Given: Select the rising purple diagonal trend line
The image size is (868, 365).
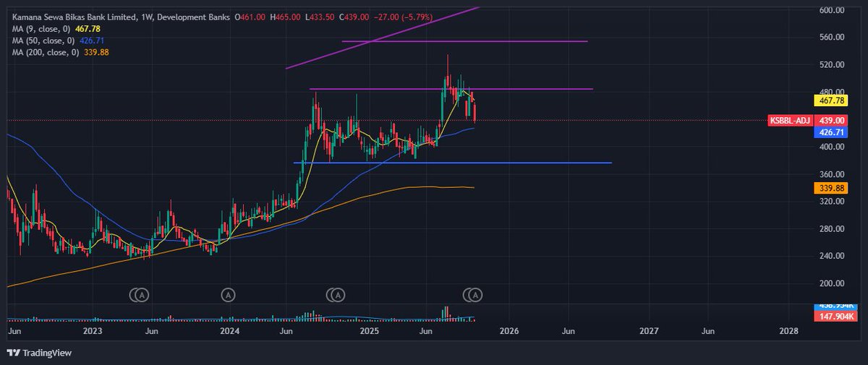Looking at the screenshot, I should click(382, 38).
